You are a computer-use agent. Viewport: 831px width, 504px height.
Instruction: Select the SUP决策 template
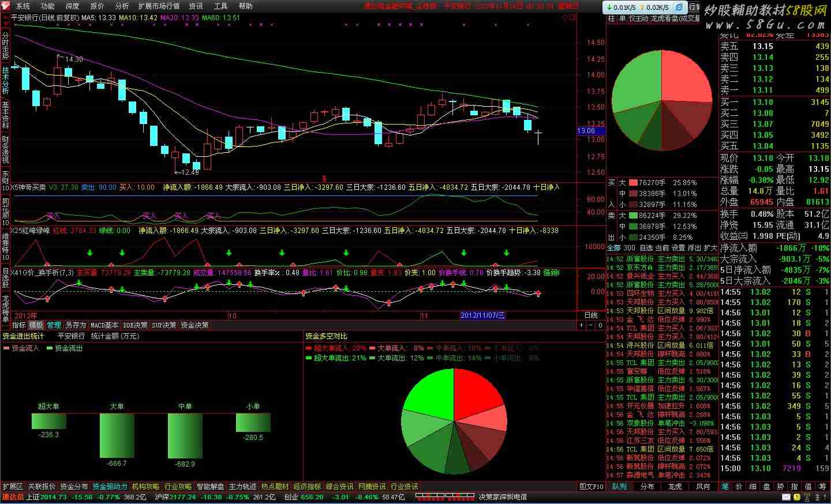pyautogui.click(x=164, y=325)
